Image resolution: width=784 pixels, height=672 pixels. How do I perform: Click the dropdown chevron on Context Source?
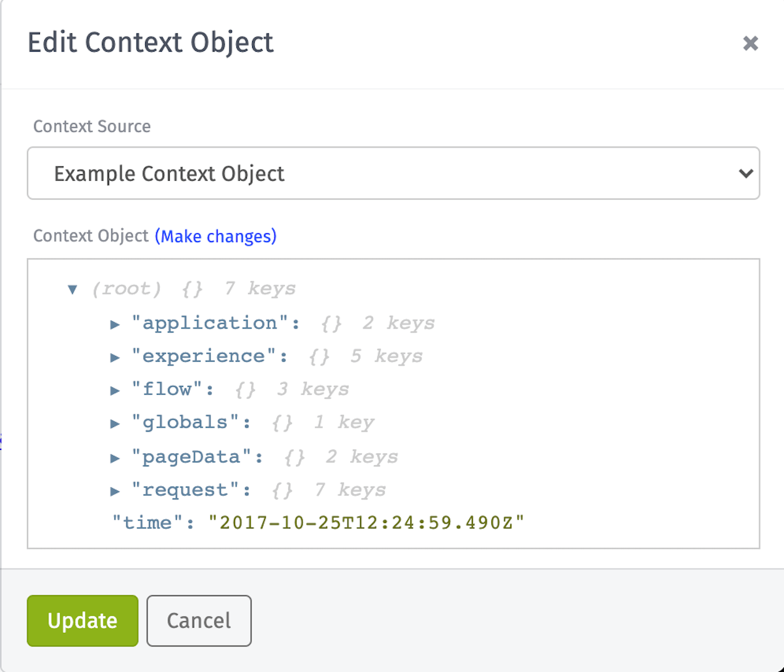click(745, 174)
